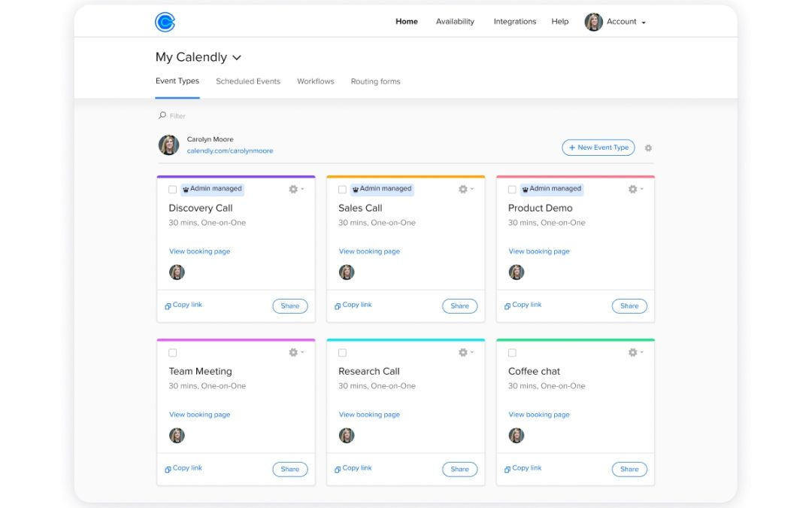Viewport: 812px width, 508px height.
Task: Click host avatar on Coffee chat card
Action: pos(517,436)
